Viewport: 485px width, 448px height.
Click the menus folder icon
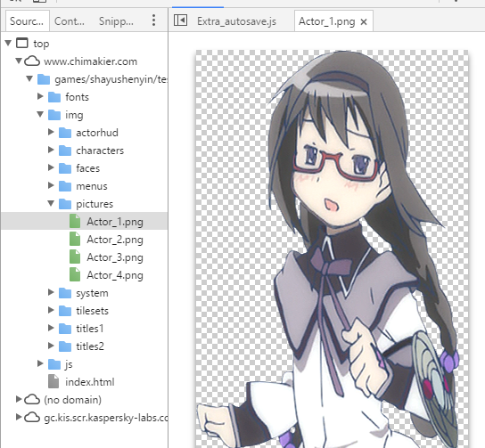point(65,186)
